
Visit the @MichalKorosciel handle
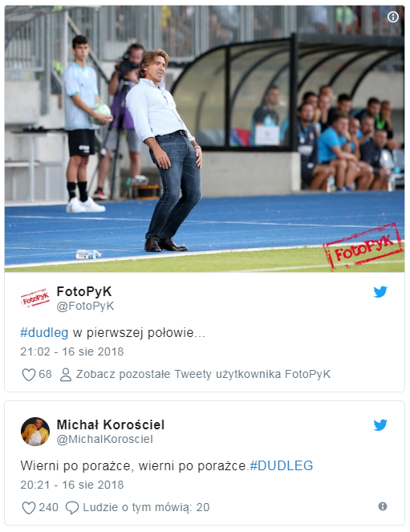(105, 439)
